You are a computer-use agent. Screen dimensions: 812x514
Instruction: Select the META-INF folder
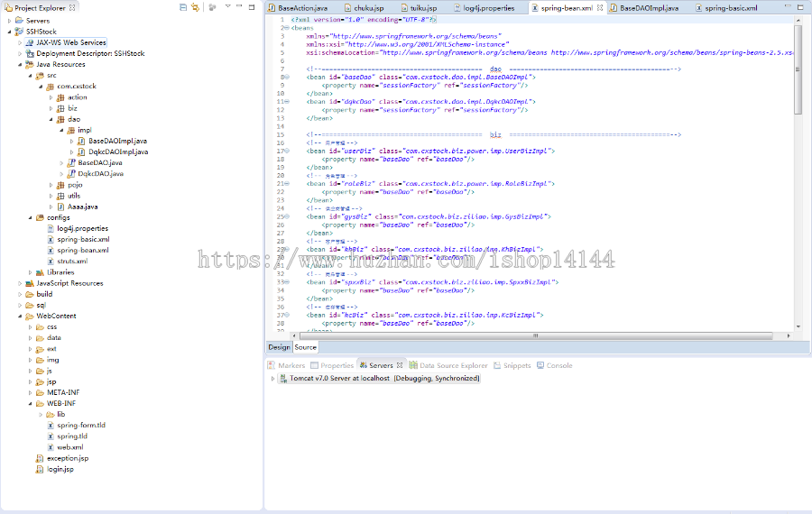coord(63,392)
